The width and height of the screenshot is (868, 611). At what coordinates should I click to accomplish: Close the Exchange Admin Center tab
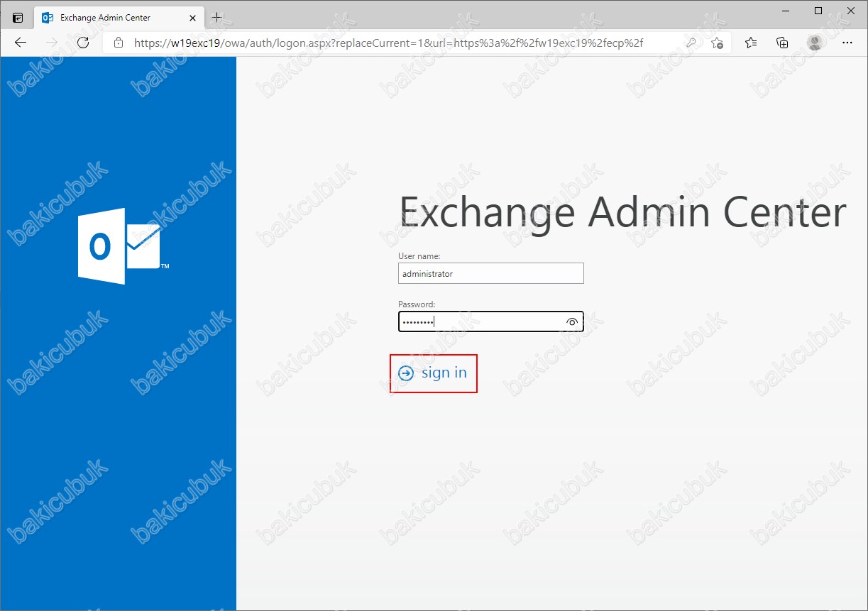192,18
